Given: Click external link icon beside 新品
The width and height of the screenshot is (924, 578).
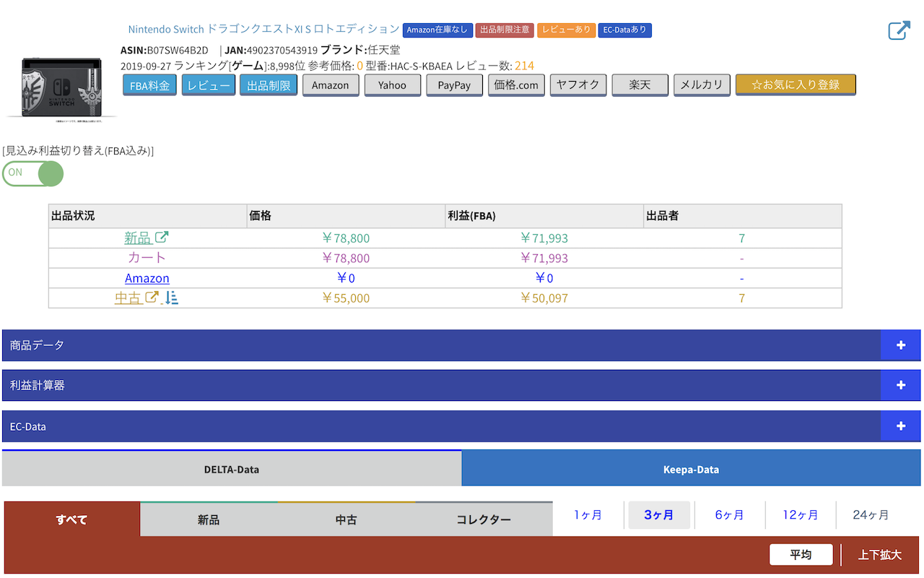Looking at the screenshot, I should pyautogui.click(x=162, y=237).
